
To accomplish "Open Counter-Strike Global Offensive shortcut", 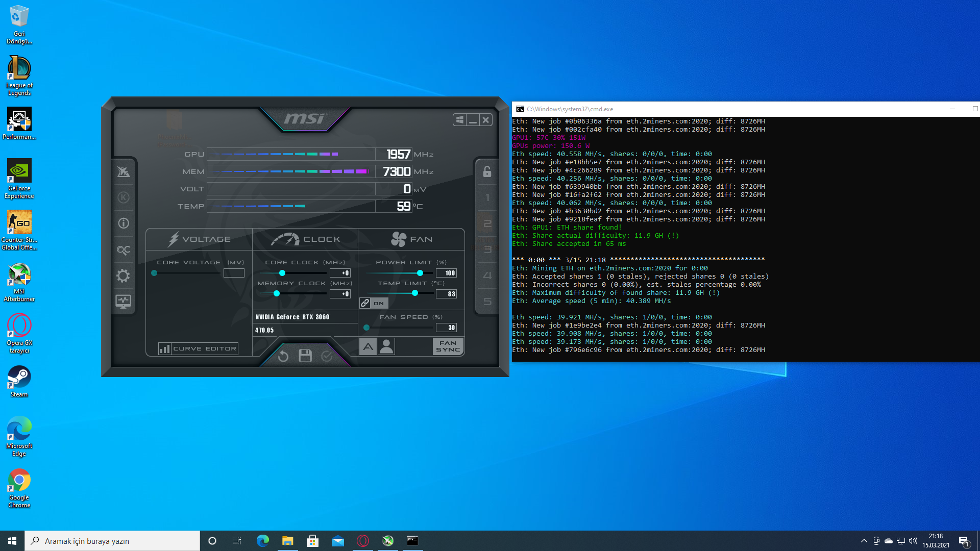I will tap(19, 230).
